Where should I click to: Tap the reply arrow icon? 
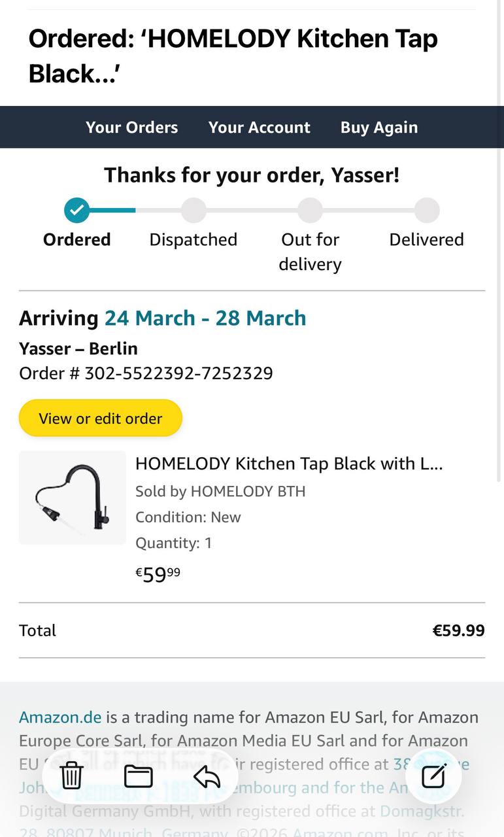(207, 776)
